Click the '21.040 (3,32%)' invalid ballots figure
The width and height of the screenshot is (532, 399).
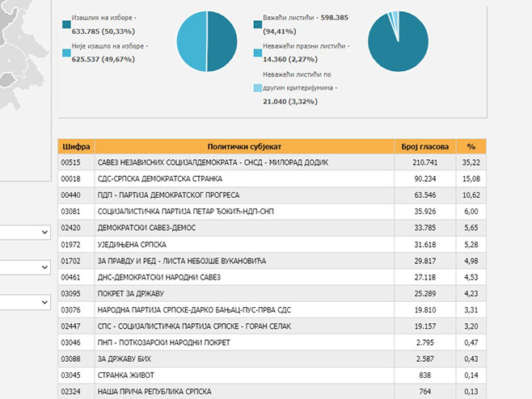coord(290,102)
